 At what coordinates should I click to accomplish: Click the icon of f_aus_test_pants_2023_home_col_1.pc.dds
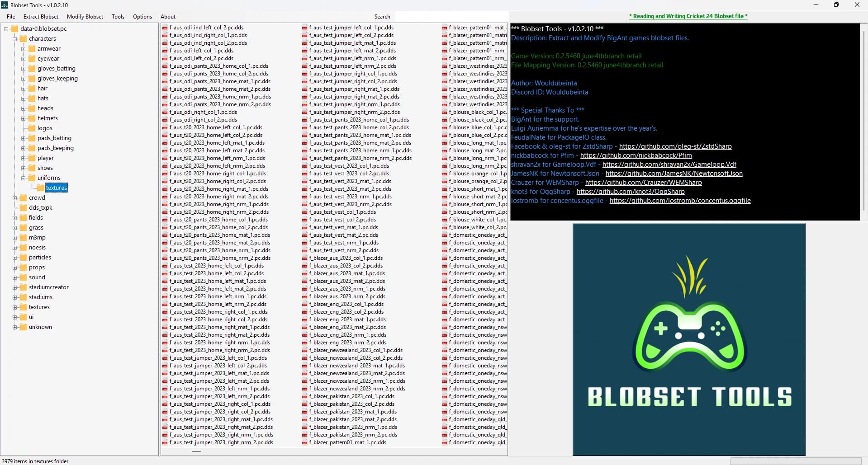coord(305,120)
